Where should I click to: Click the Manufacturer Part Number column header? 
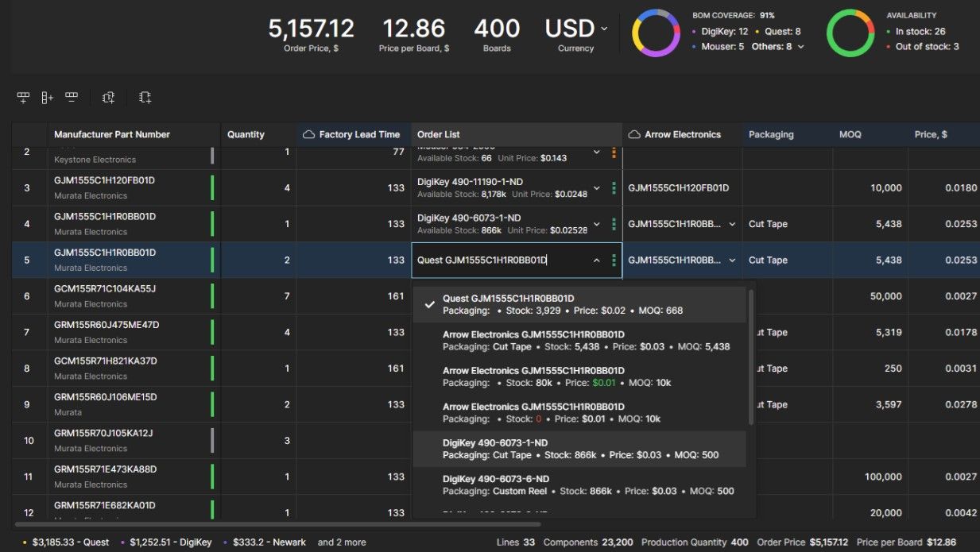[x=112, y=135]
